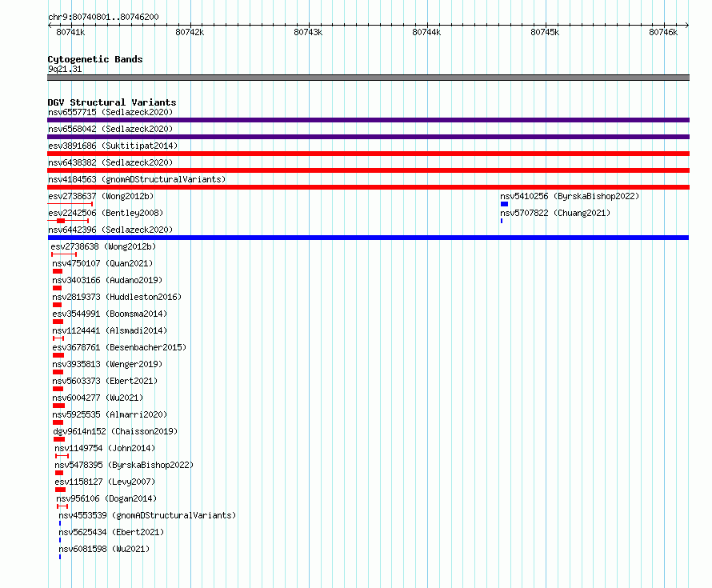Open variant nsv5478395 (ByrskaBishop2022)
Image resolution: width=712 pixels, height=588 pixels.
(124, 465)
